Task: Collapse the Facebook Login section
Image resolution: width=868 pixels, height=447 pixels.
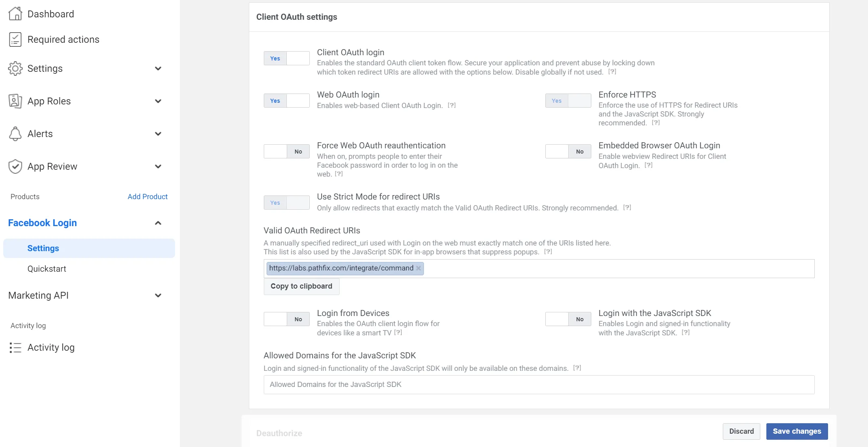Action: (x=158, y=223)
